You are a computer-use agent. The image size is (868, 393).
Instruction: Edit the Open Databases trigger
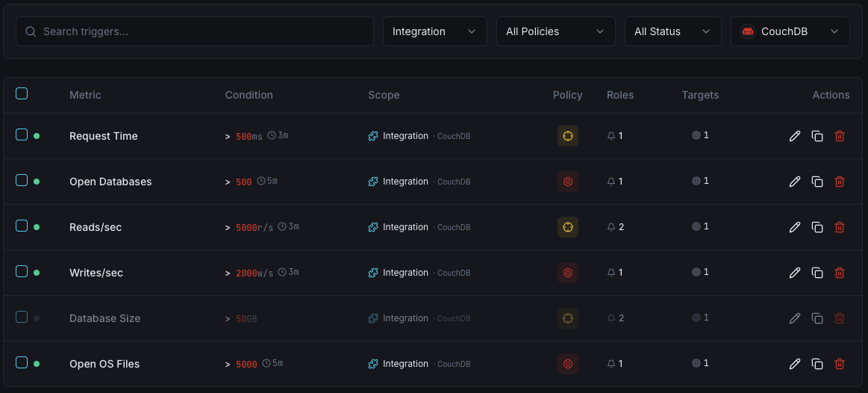coord(794,182)
